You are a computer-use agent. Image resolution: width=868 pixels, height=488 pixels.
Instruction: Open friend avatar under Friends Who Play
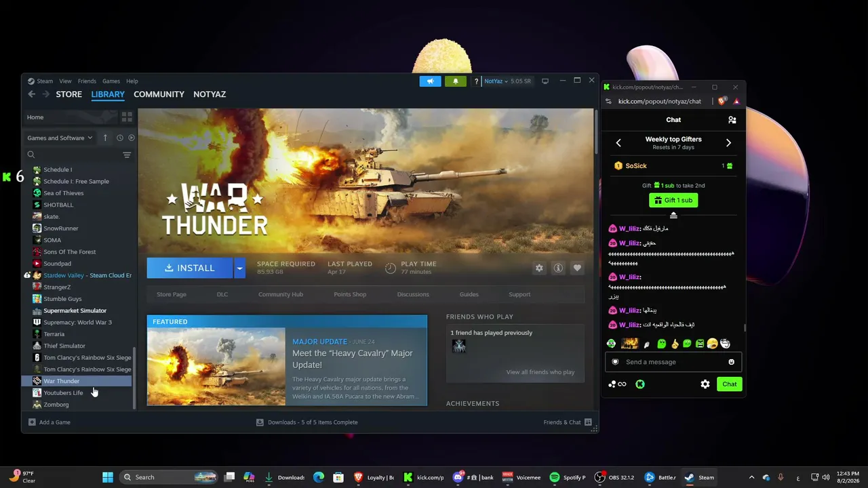(459, 346)
